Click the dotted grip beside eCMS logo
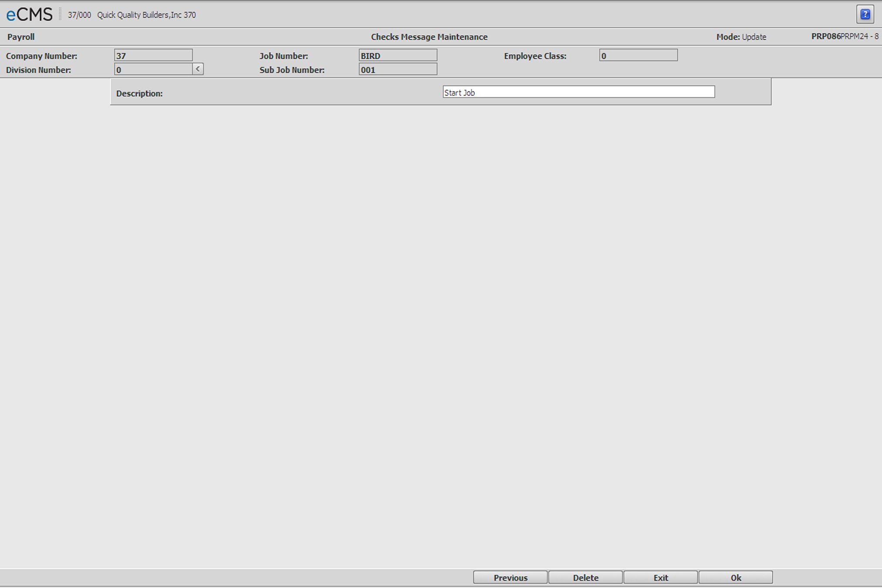This screenshot has width=882, height=588. click(x=60, y=14)
